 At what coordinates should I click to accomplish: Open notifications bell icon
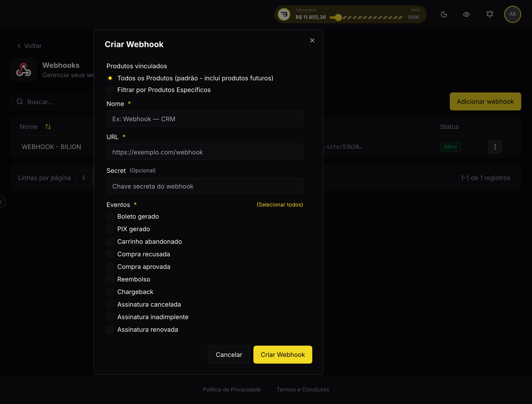click(x=489, y=14)
